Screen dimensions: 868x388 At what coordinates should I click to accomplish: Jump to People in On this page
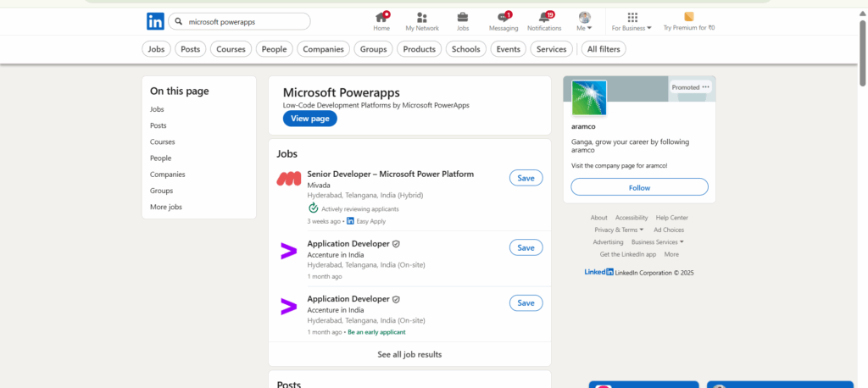160,158
